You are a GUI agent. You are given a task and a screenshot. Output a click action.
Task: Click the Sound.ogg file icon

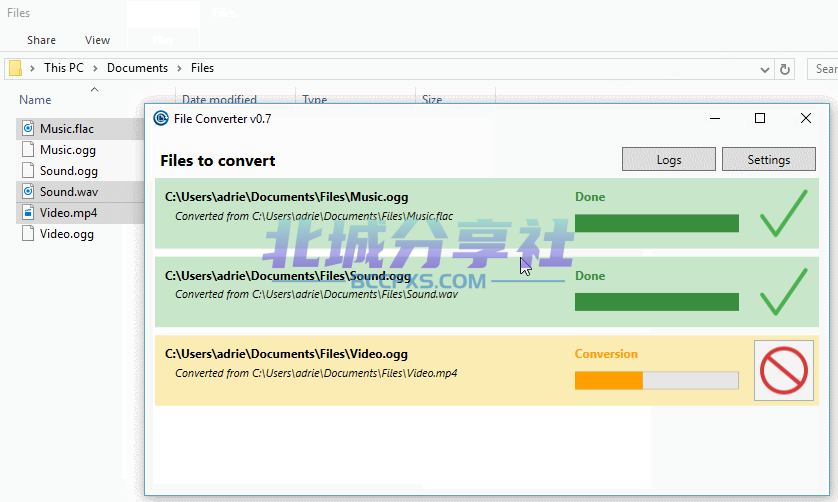pyautogui.click(x=28, y=171)
